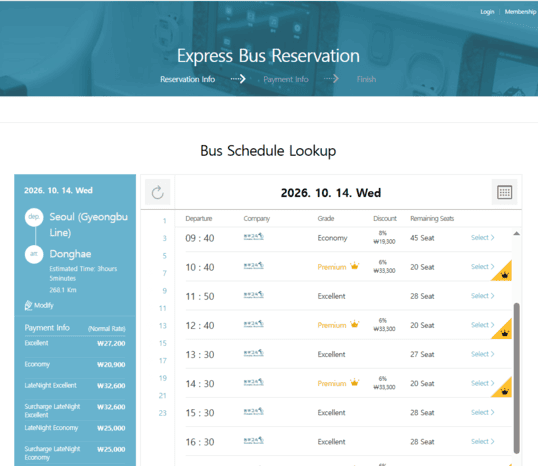The height and width of the screenshot is (466, 538).
Task: Click the Grade column header
Action: pyautogui.click(x=326, y=219)
